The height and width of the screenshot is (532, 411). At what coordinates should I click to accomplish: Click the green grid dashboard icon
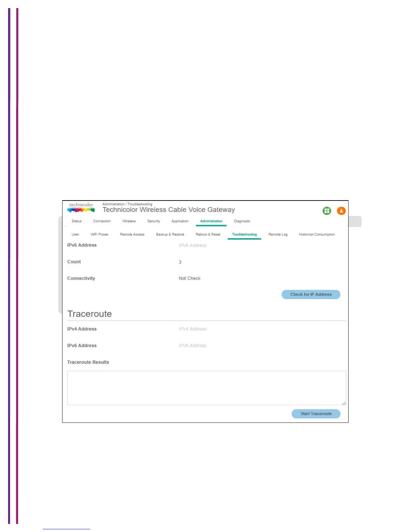(x=327, y=211)
